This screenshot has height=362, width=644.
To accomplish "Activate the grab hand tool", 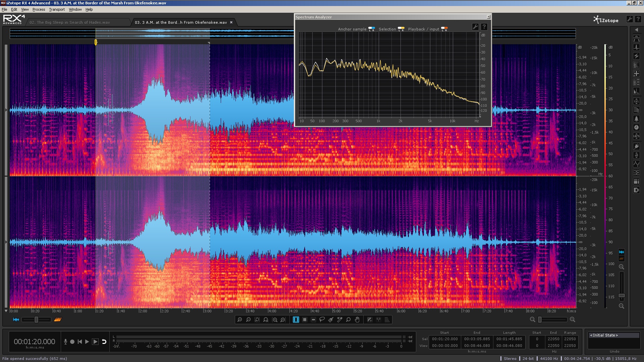I will (x=357, y=320).
